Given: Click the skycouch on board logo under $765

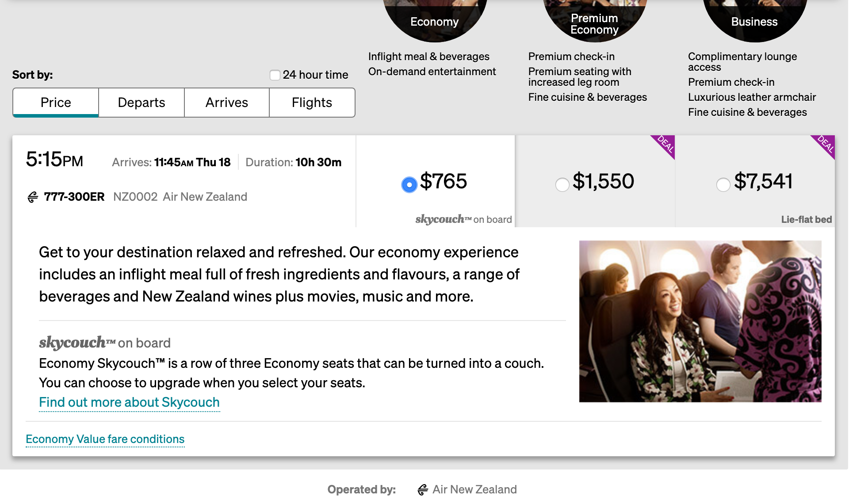Looking at the screenshot, I should (463, 219).
